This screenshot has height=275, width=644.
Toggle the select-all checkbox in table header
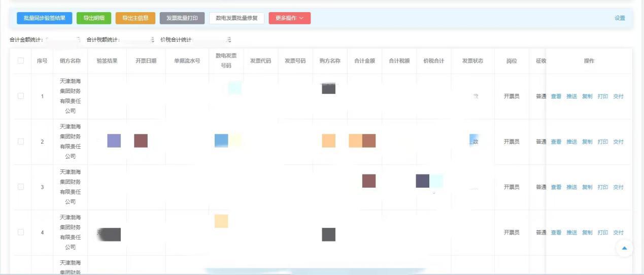point(21,61)
